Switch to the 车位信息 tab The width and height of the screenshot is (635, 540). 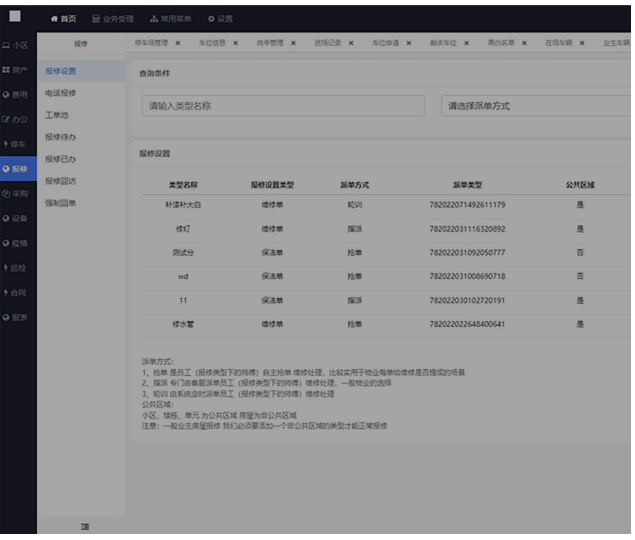pyautogui.click(x=212, y=43)
